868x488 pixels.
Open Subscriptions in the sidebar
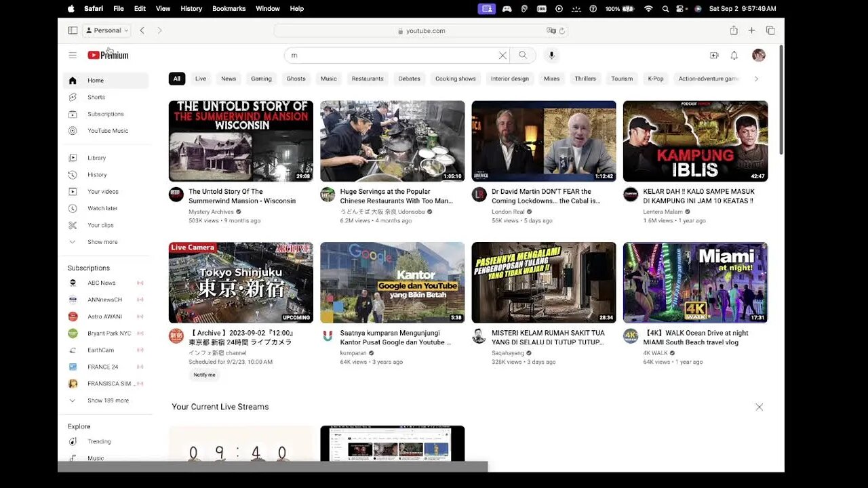[106, 114]
